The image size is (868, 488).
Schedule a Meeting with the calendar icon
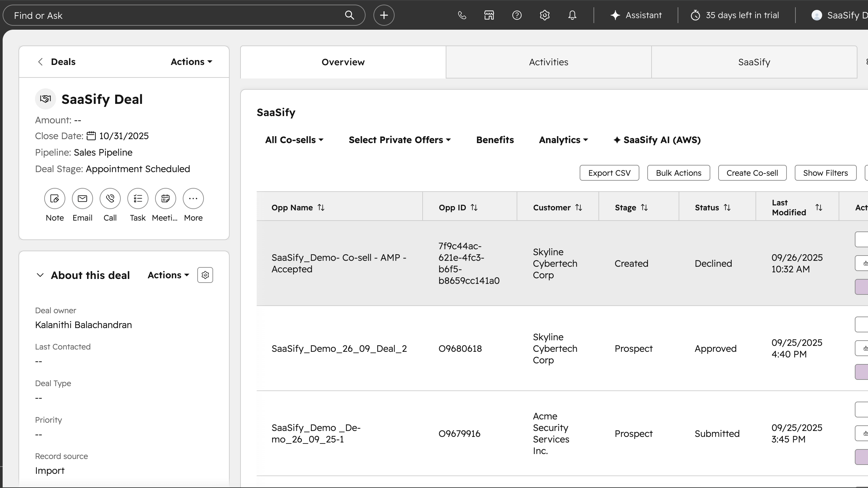[165, 198]
